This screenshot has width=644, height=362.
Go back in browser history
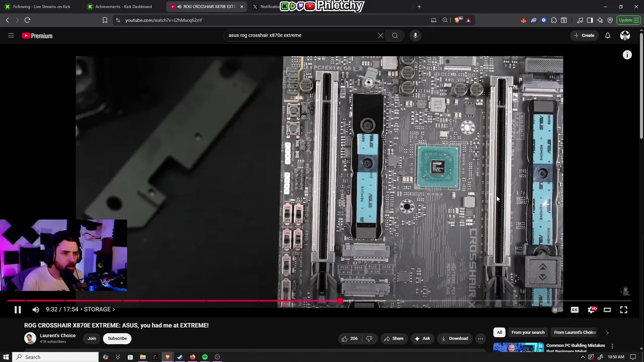pyautogui.click(x=8, y=20)
